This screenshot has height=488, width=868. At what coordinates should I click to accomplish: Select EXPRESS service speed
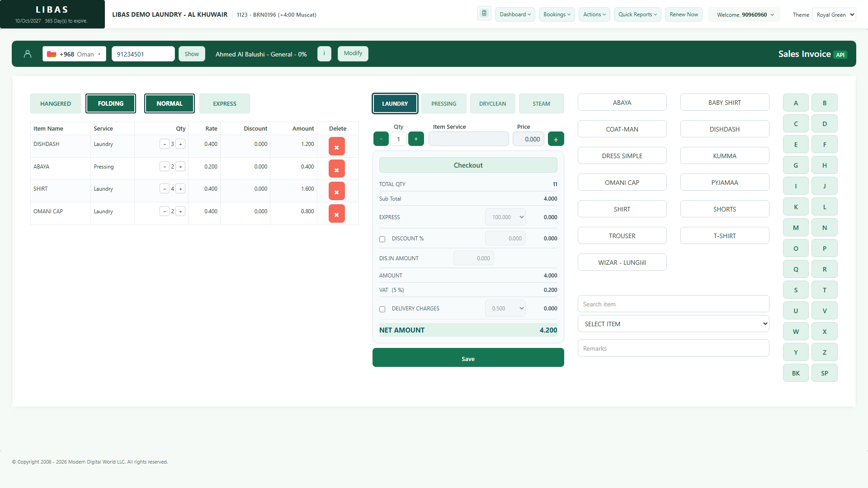click(x=225, y=103)
